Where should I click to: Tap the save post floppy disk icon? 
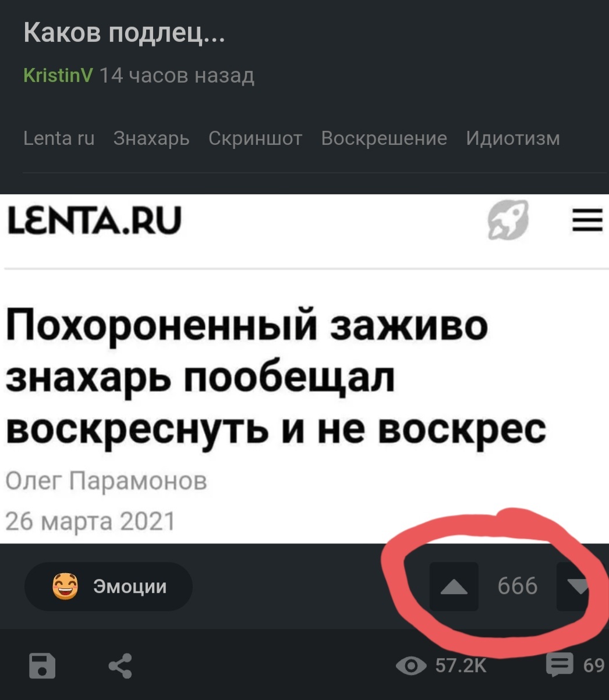(43, 666)
